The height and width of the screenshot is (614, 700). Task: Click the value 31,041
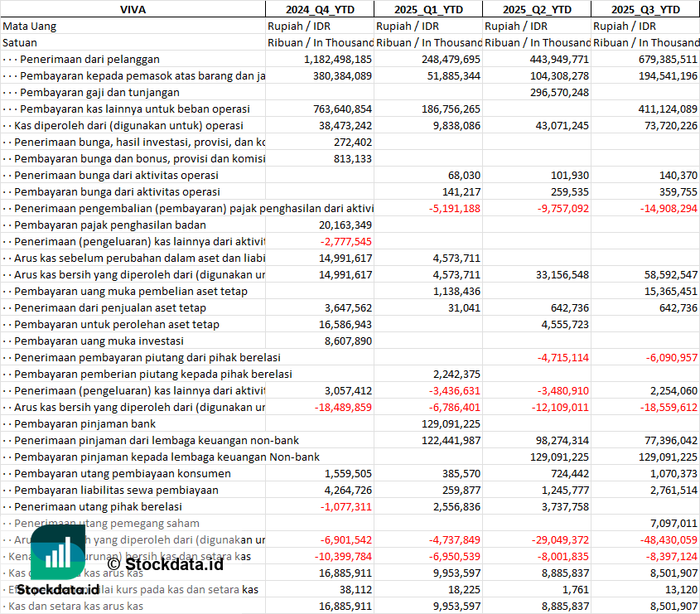tap(464, 307)
